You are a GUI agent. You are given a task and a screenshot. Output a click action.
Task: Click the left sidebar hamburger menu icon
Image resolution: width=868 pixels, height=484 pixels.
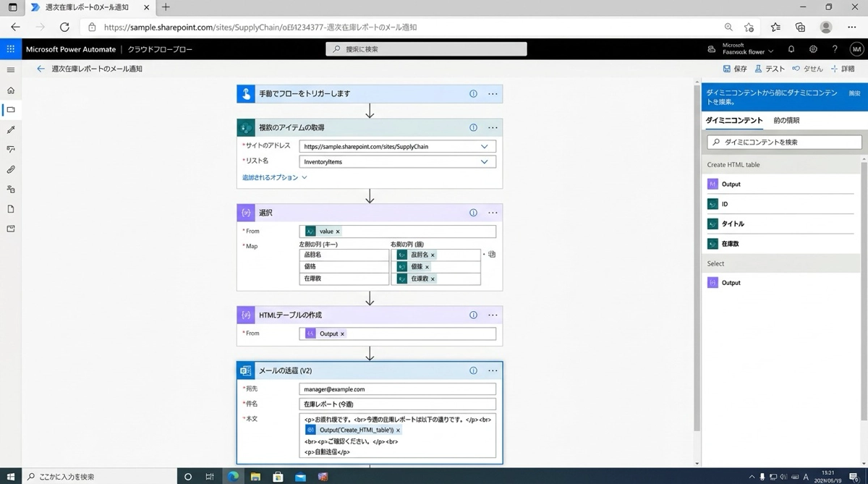[10, 70]
